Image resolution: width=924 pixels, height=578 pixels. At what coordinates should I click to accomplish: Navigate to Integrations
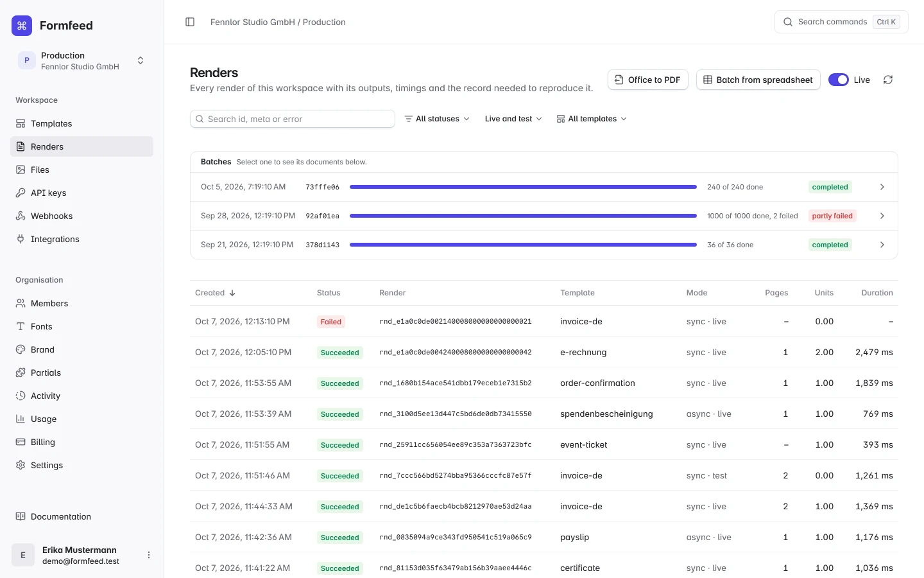coord(81,239)
